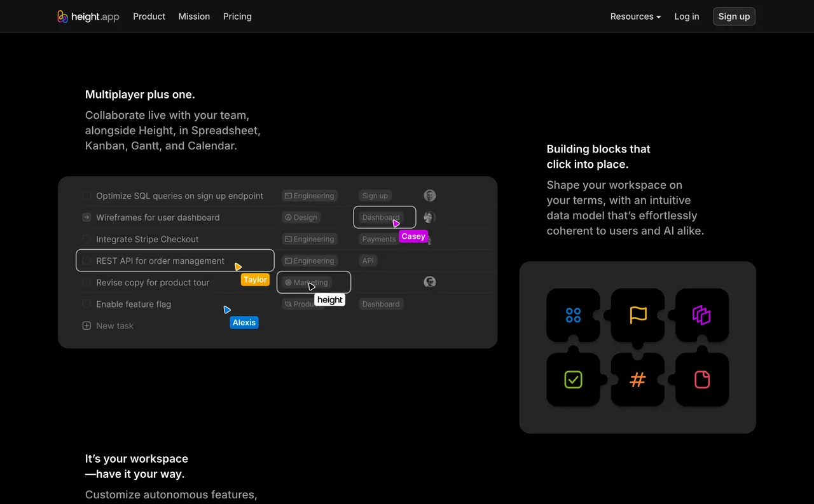Click the green checkmark puzzle block

click(573, 379)
